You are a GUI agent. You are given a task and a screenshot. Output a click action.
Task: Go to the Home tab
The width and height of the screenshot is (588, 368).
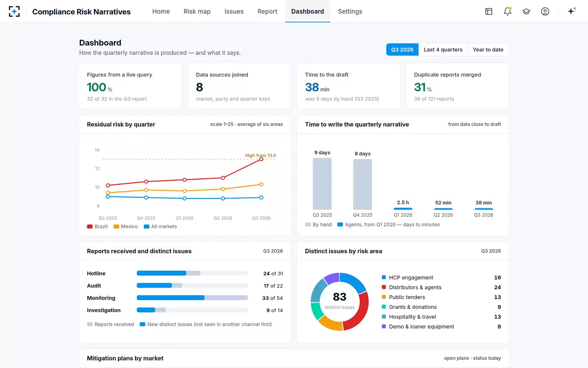point(161,11)
